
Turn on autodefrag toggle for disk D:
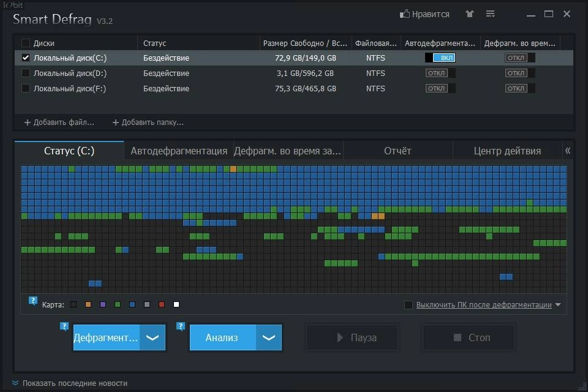coord(440,73)
